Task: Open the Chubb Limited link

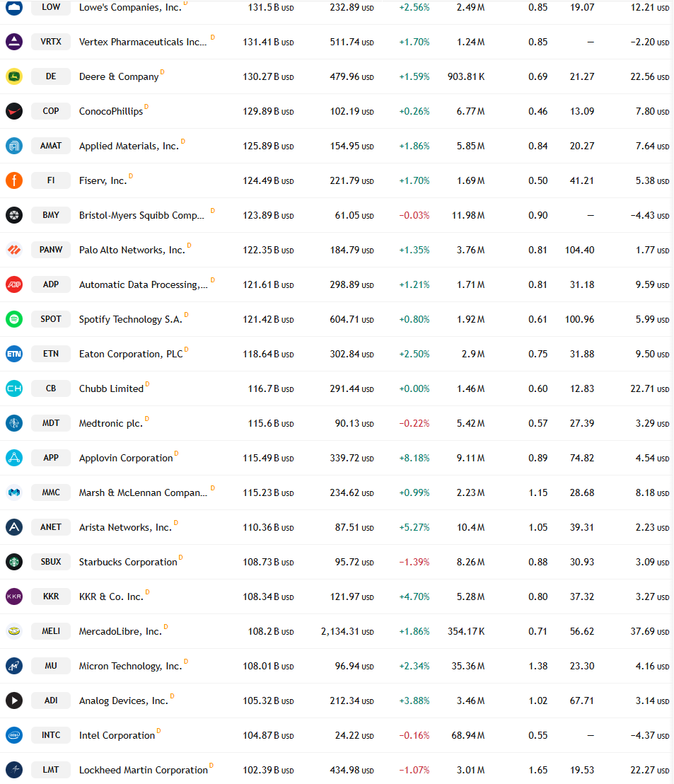Action: 112,388
